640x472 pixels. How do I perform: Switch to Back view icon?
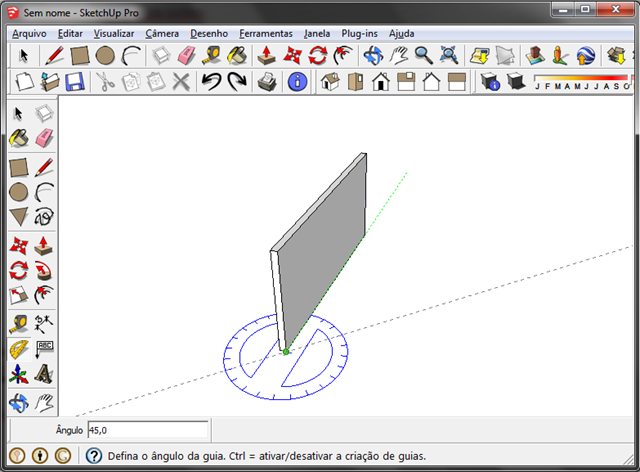[x=431, y=82]
